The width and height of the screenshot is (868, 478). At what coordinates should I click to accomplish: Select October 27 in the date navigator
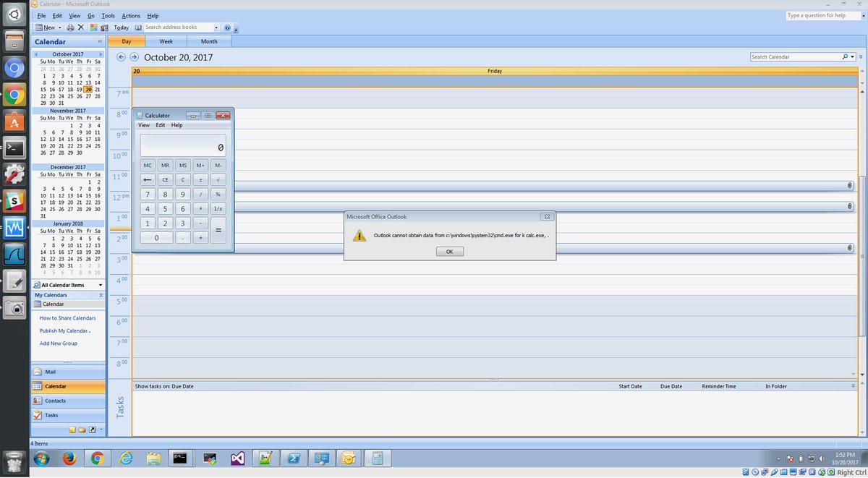click(x=88, y=96)
